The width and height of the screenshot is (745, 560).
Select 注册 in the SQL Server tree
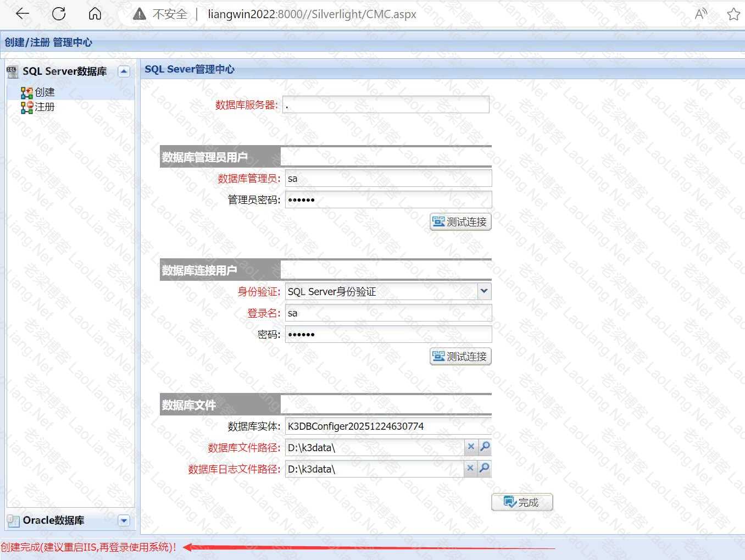click(x=45, y=107)
